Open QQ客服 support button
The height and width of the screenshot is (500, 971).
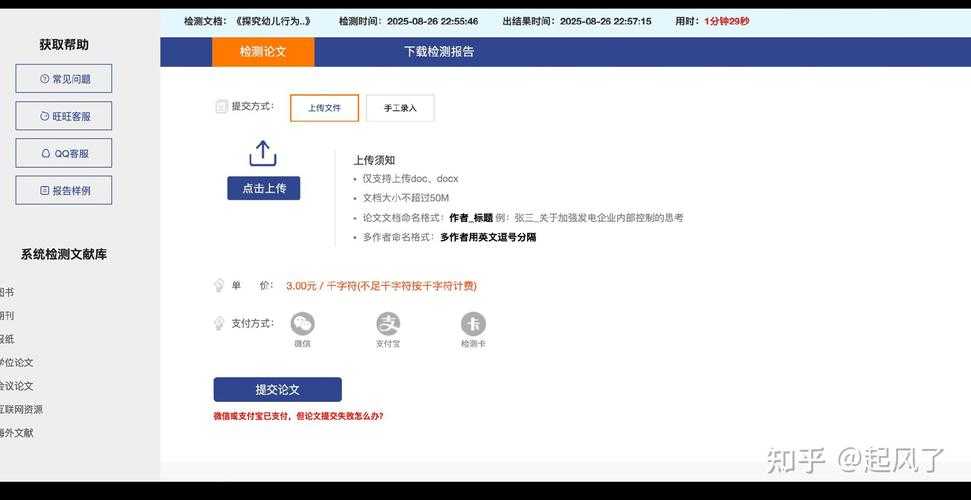pos(64,153)
